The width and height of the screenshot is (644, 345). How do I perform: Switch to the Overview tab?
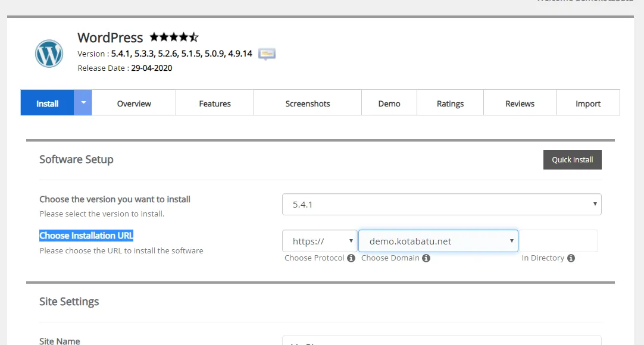(134, 102)
